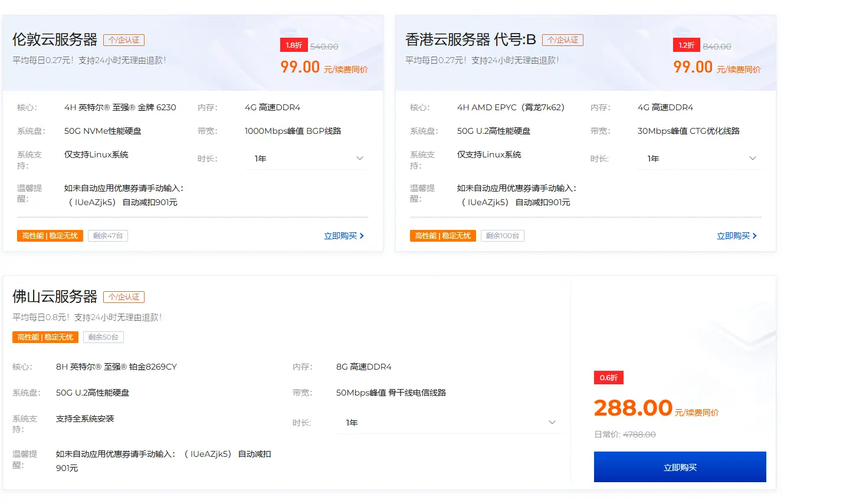Viewport: 843px width, 504px height.
Task: Click 1000Mbps峰值 BGP线路 bandwidth text
Action: click(293, 131)
